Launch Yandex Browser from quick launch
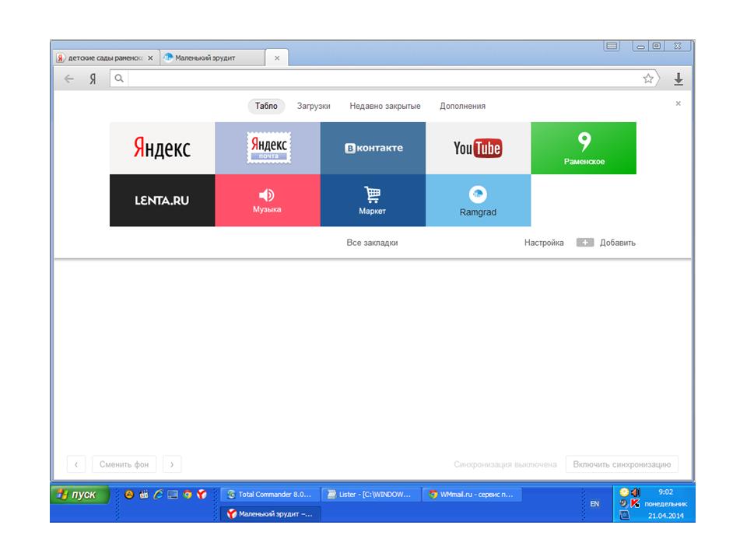Viewport: 747px width, 560px height. [x=202, y=495]
